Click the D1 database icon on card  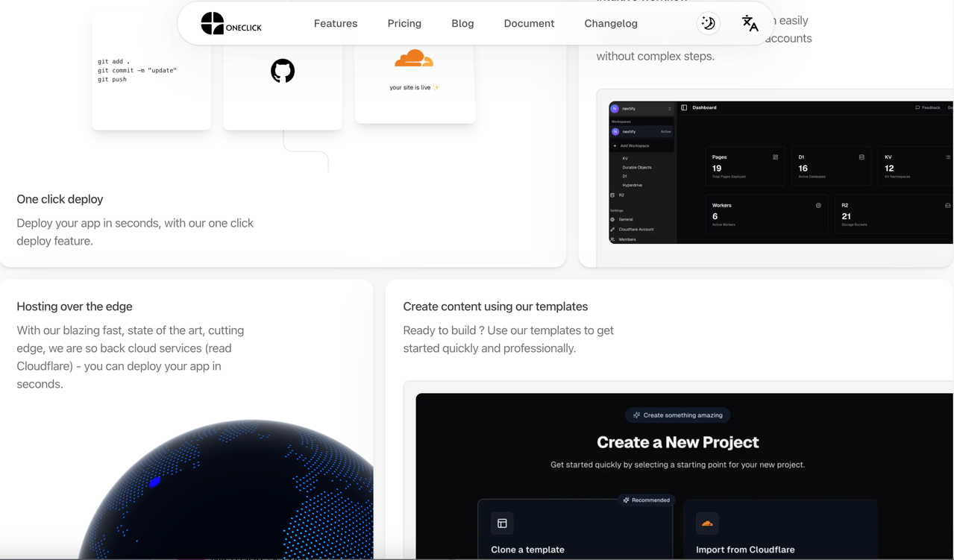point(862,157)
